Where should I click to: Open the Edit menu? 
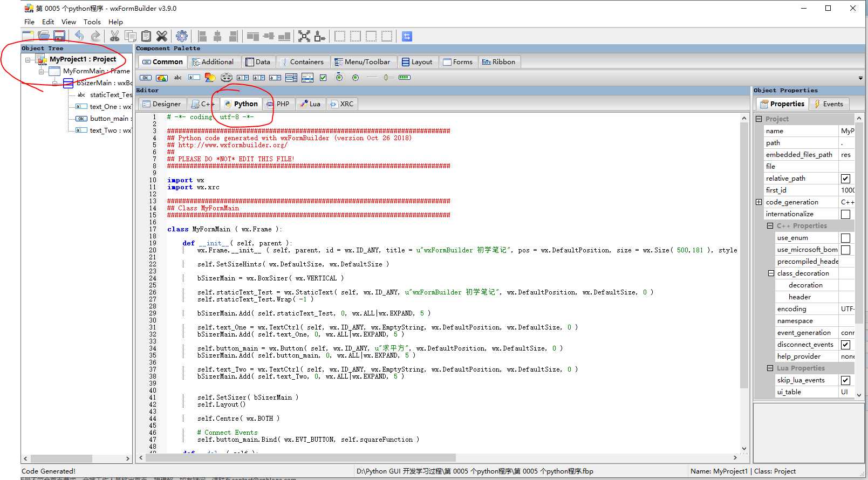tap(48, 22)
